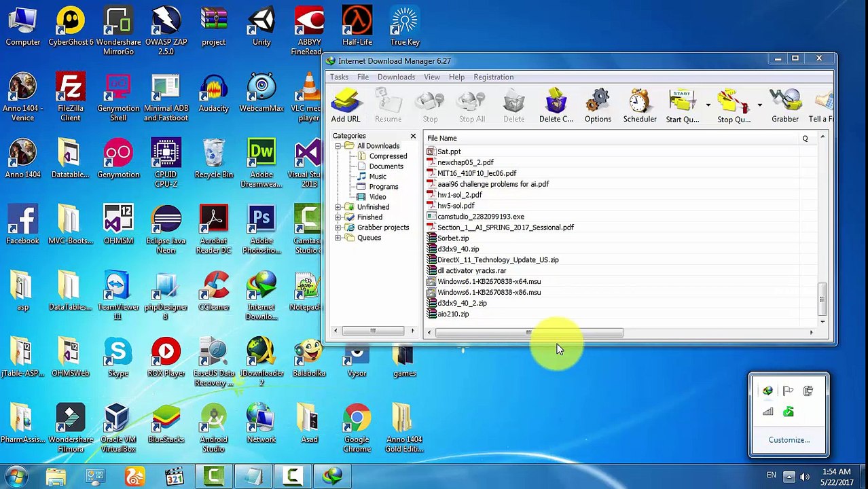Click the volume speaker tray icon

click(x=805, y=477)
